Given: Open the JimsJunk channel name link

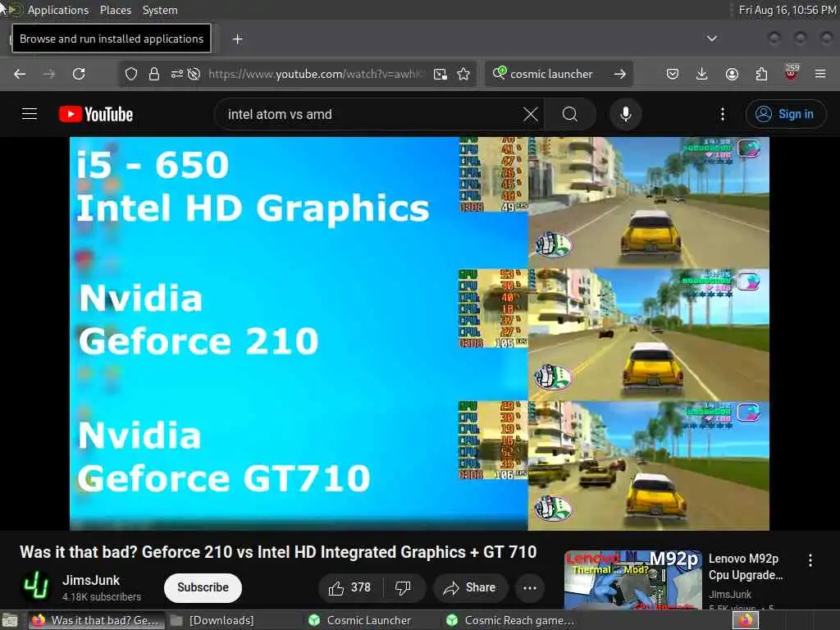Looking at the screenshot, I should click(x=91, y=580).
